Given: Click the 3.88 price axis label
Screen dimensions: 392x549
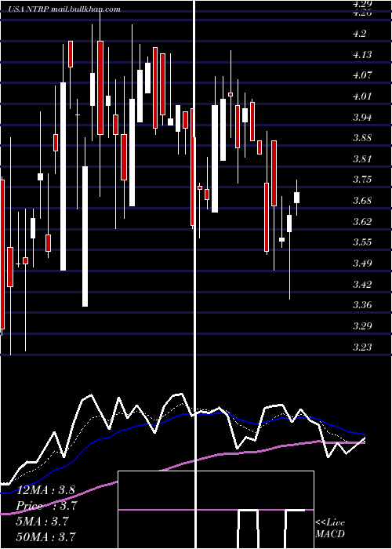Looking at the screenshot, I should 362,138.
